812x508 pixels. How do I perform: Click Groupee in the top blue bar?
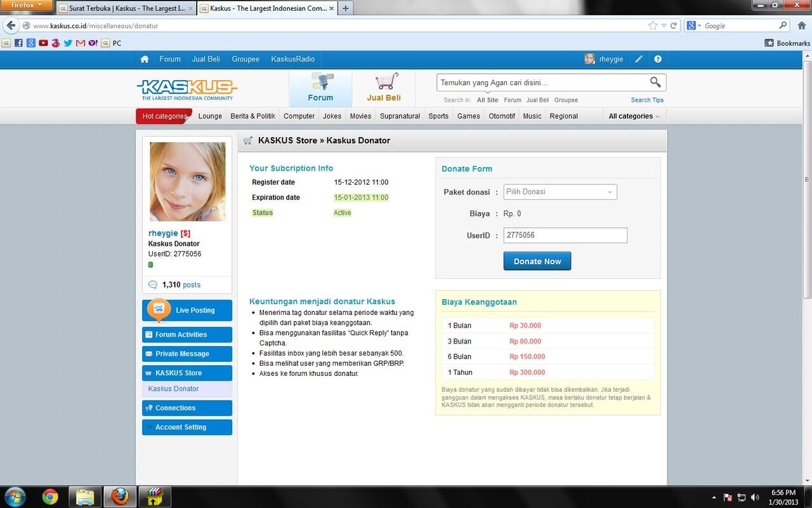click(246, 59)
